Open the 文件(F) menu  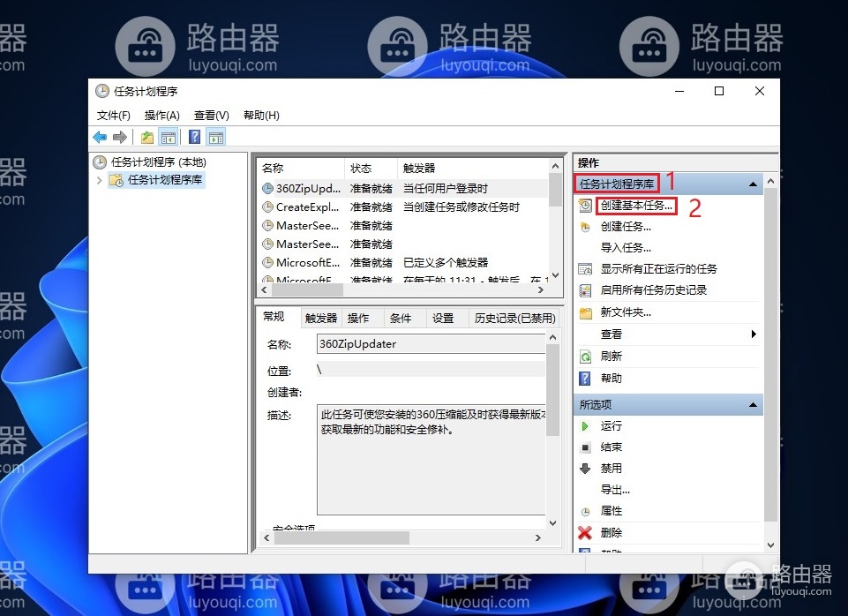(114, 116)
